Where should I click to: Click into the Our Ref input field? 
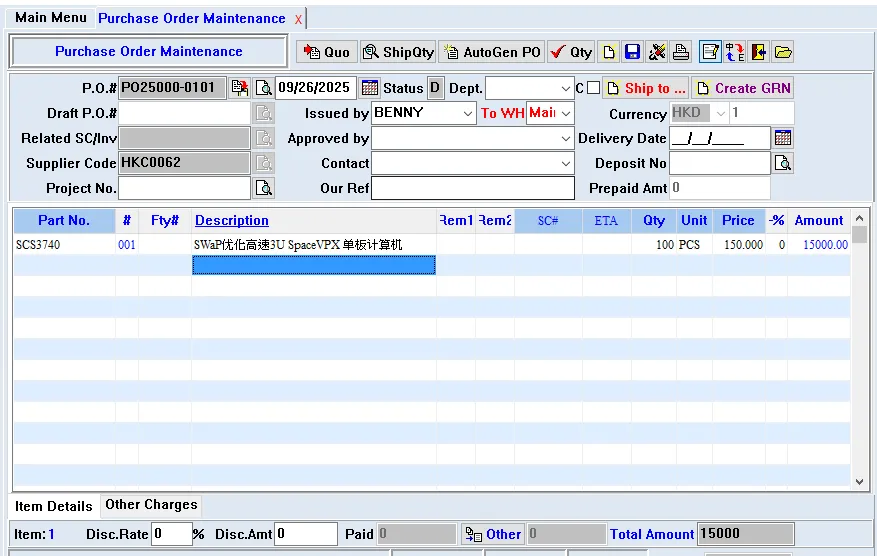click(473, 188)
